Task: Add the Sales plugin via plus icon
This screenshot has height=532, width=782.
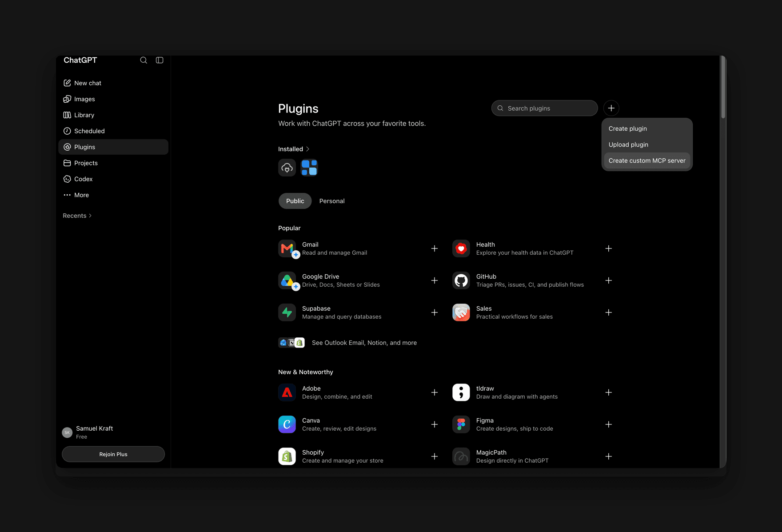Action: click(x=609, y=312)
